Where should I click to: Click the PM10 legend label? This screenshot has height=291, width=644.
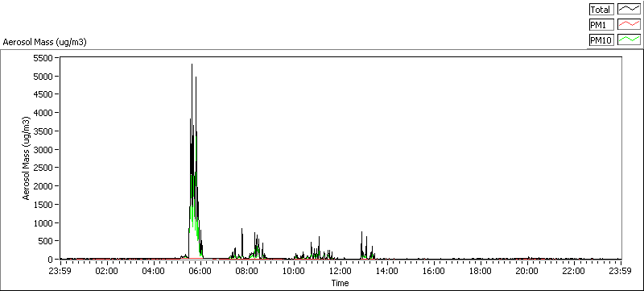601,40
